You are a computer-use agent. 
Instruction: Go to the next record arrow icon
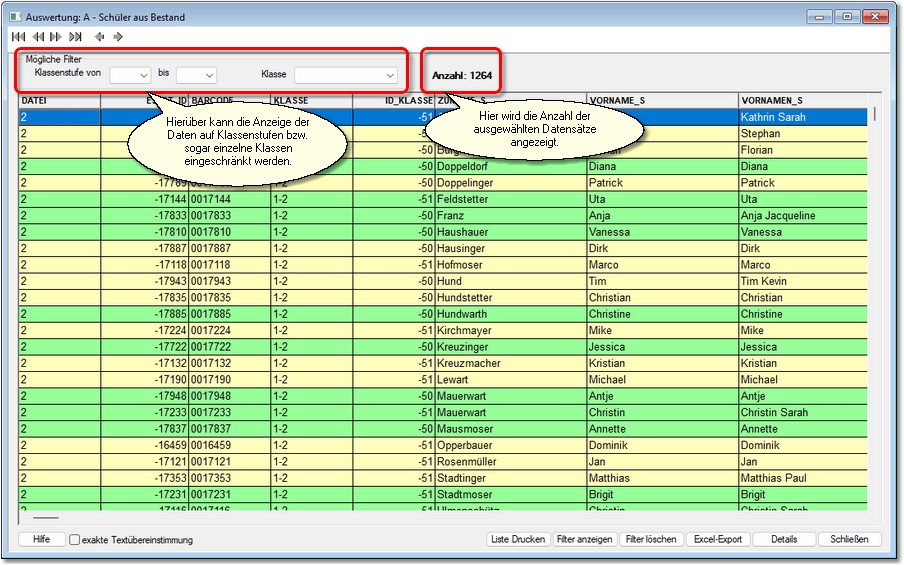pos(56,37)
